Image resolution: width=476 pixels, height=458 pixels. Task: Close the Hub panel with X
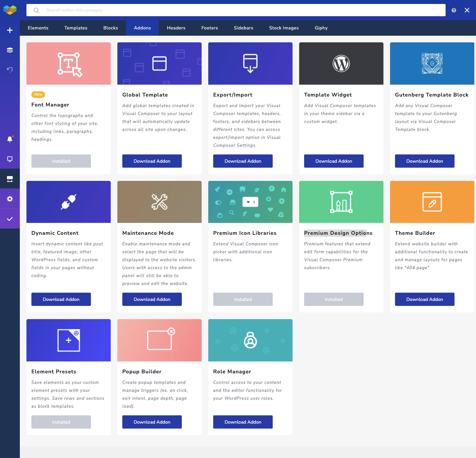click(x=467, y=10)
